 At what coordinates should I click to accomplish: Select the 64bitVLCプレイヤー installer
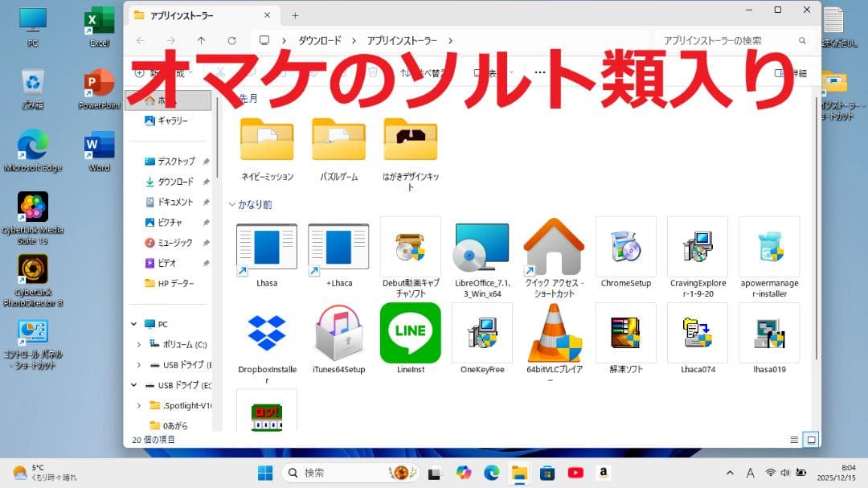tap(554, 342)
